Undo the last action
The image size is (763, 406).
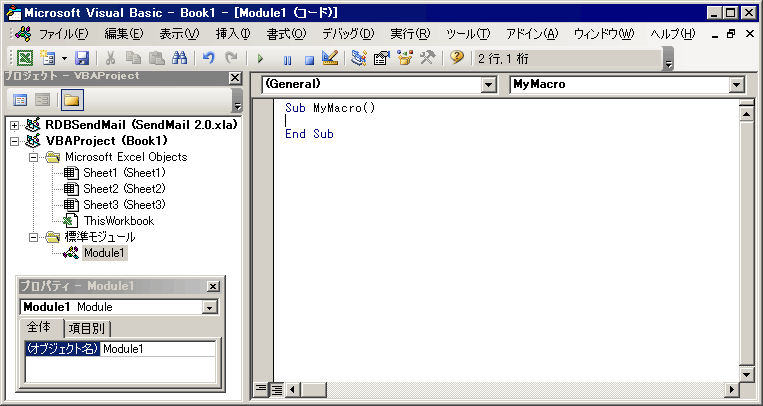click(209, 58)
